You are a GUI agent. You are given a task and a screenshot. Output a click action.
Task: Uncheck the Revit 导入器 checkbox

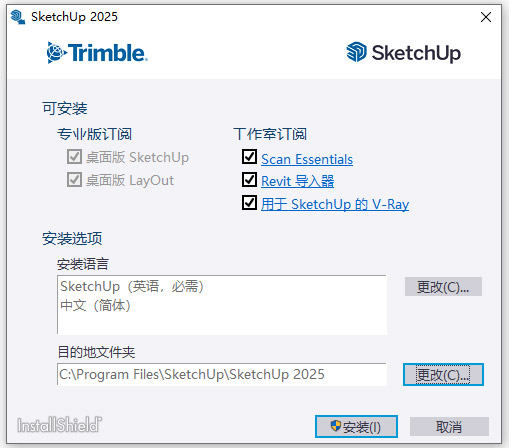tap(249, 179)
